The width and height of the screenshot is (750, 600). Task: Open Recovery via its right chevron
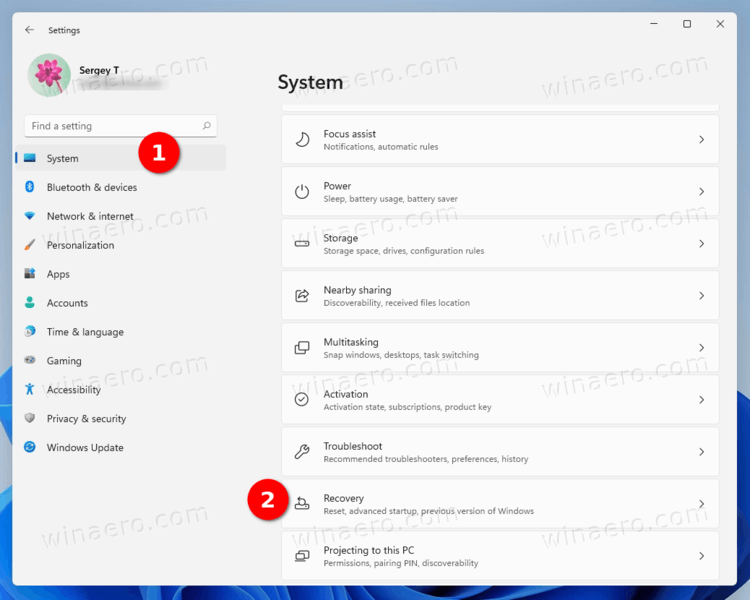702,504
